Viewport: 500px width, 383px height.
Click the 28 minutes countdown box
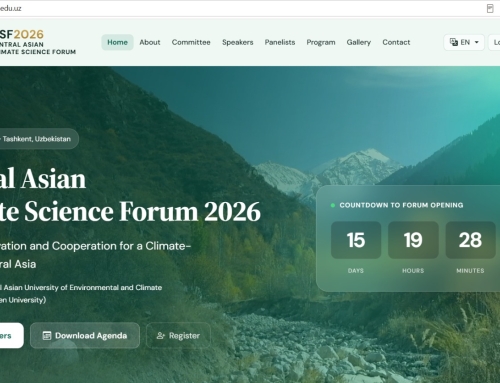tap(470, 240)
